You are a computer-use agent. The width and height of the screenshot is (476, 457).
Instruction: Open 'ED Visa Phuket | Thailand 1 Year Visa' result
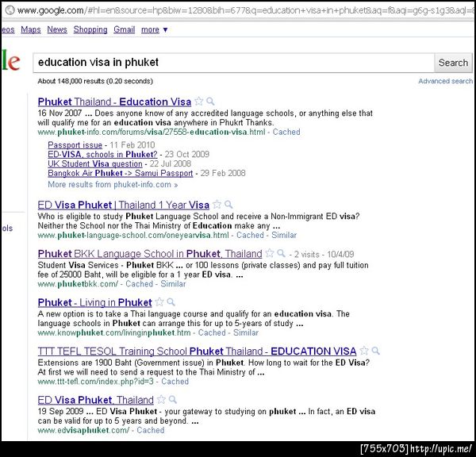(x=124, y=205)
